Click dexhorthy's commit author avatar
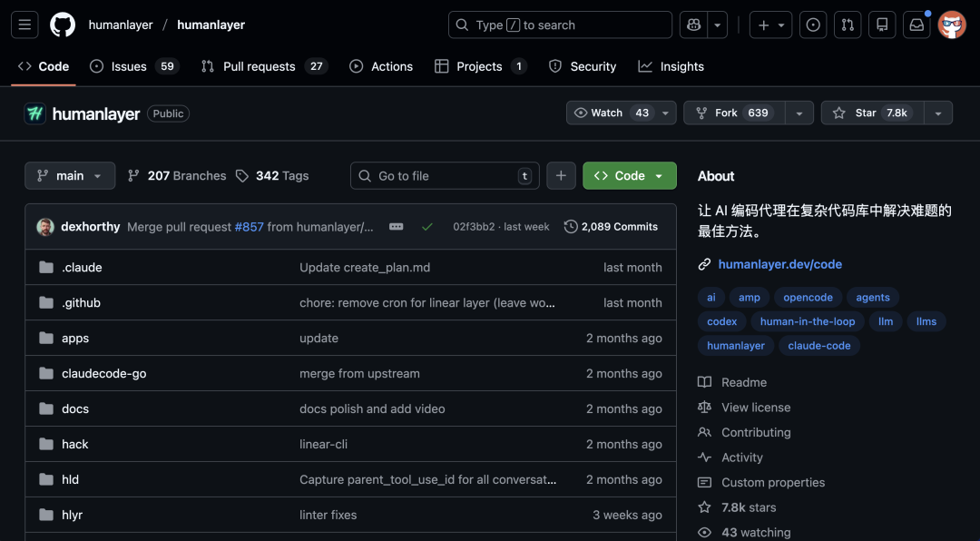Screen dimensions: 980x541 (45, 227)
